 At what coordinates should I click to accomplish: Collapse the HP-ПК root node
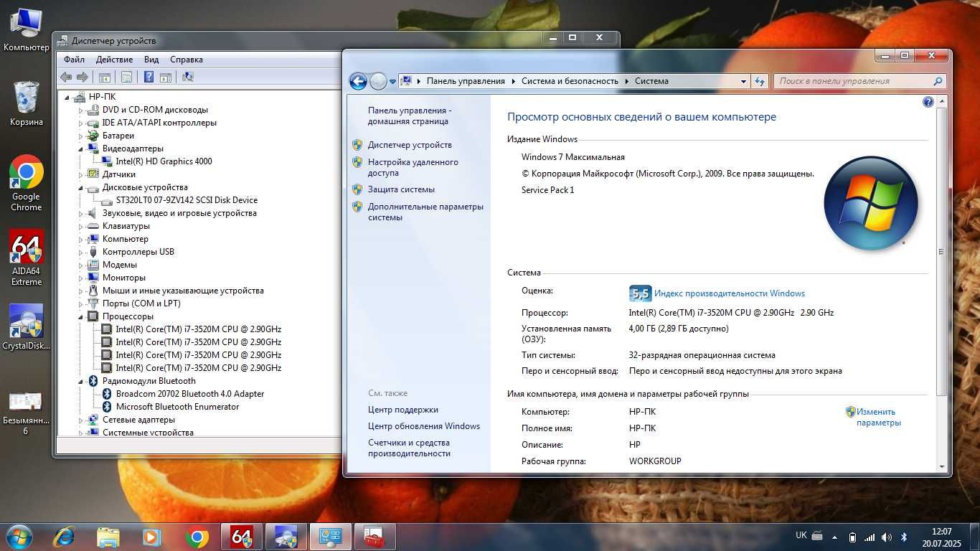click(68, 98)
